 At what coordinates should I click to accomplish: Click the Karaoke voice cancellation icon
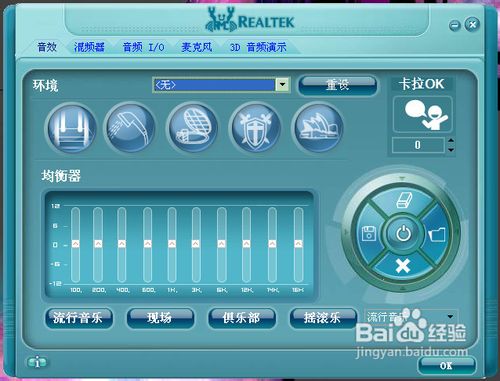pos(422,115)
